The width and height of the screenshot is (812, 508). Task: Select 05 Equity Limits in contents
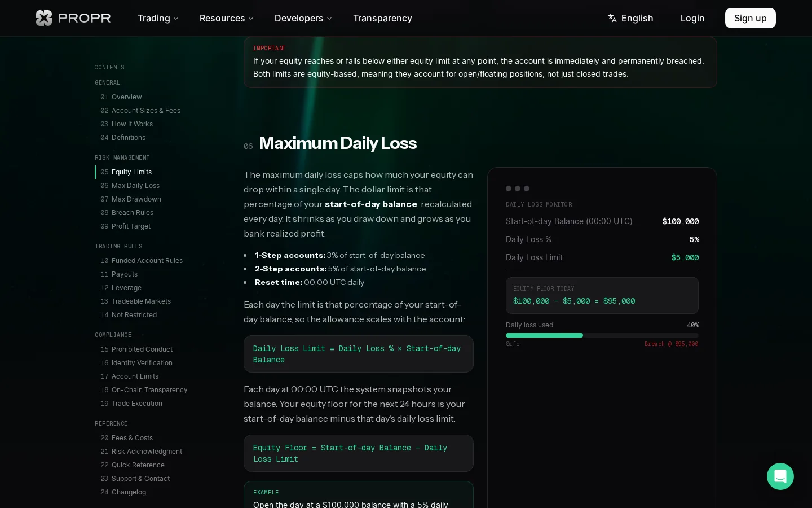[x=126, y=172]
